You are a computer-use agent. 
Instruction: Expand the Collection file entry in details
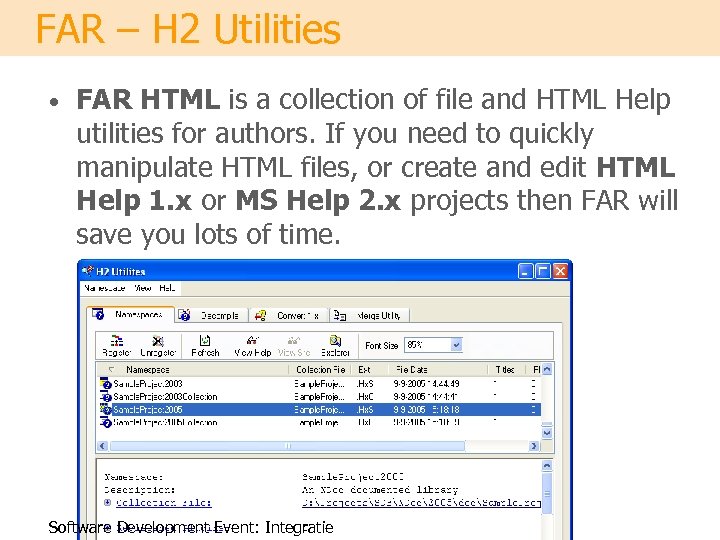pyautogui.click(x=107, y=502)
